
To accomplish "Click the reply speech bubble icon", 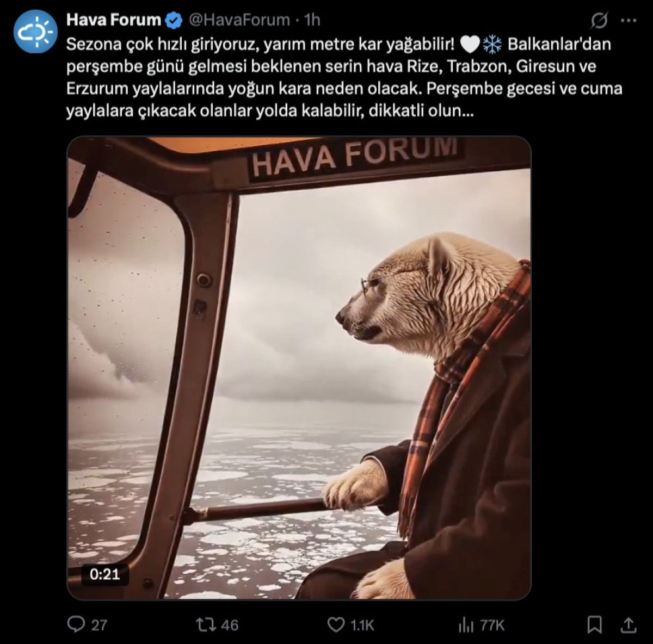I will (76, 624).
